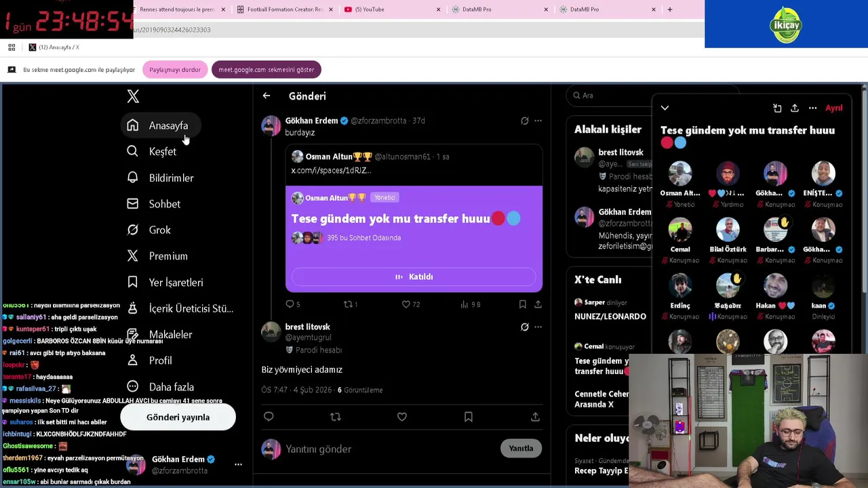Close the Football Formation Creator tab
The width and height of the screenshot is (868, 488).
click(331, 9)
